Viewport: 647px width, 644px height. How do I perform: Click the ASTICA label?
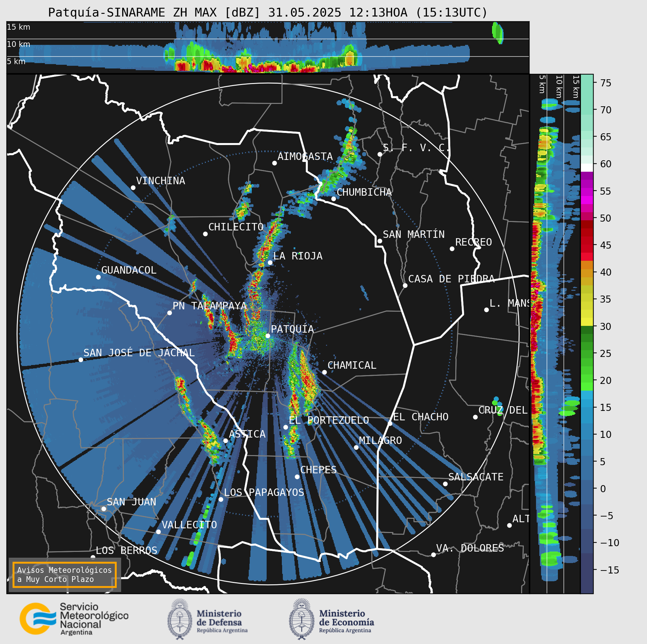[x=247, y=434]
